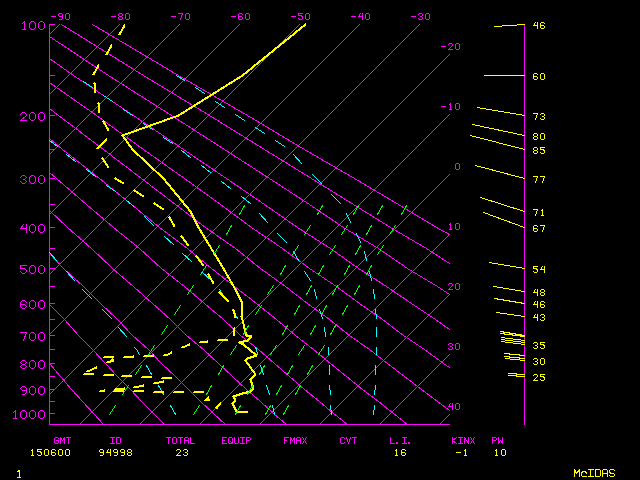The height and width of the screenshot is (480, 640).
Task: Click the McIDAS label in the corner
Action: (x=593, y=472)
